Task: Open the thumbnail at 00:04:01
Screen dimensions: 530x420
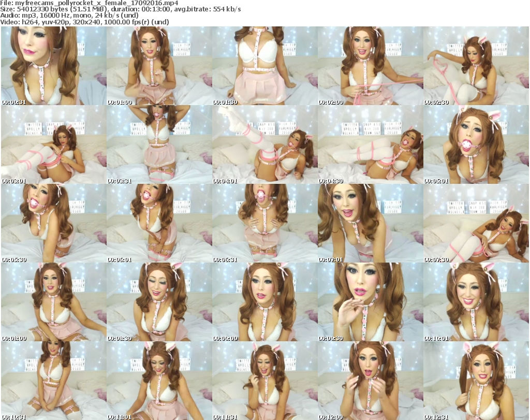Action: point(264,144)
